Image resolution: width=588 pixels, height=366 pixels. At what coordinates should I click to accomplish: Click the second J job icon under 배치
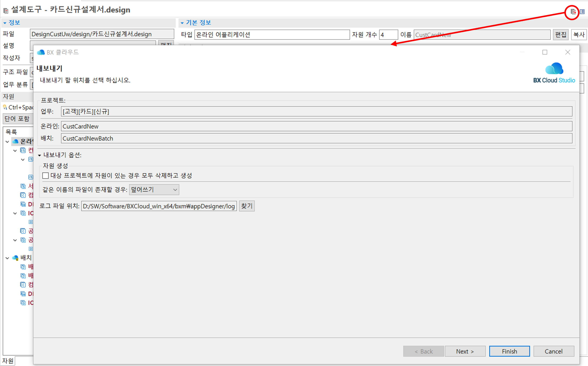[23, 276]
